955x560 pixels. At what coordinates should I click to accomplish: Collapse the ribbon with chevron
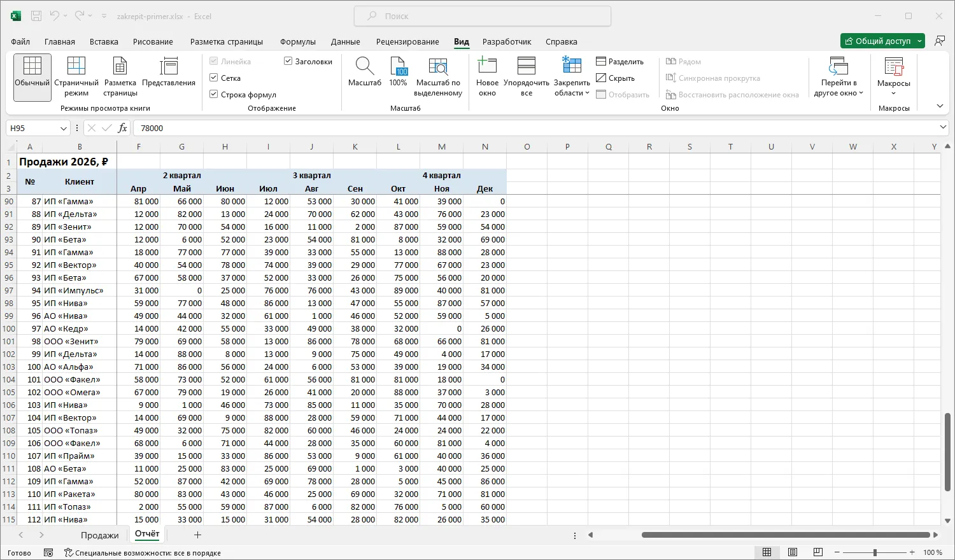click(x=940, y=106)
